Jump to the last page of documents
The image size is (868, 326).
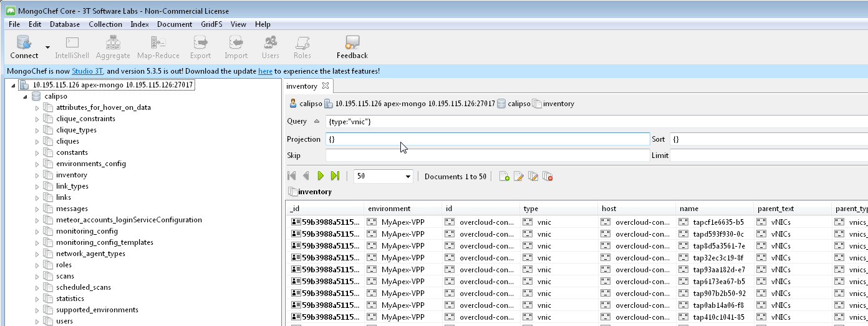coord(335,176)
